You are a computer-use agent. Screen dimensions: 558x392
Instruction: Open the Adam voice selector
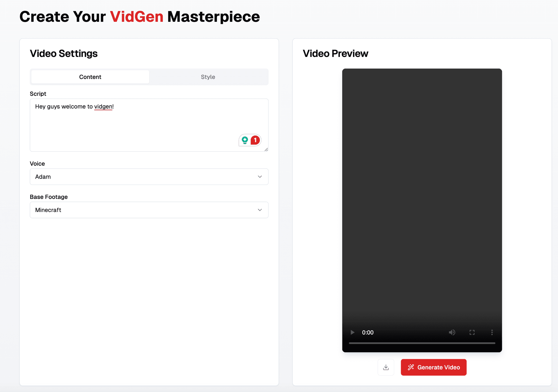point(145,177)
